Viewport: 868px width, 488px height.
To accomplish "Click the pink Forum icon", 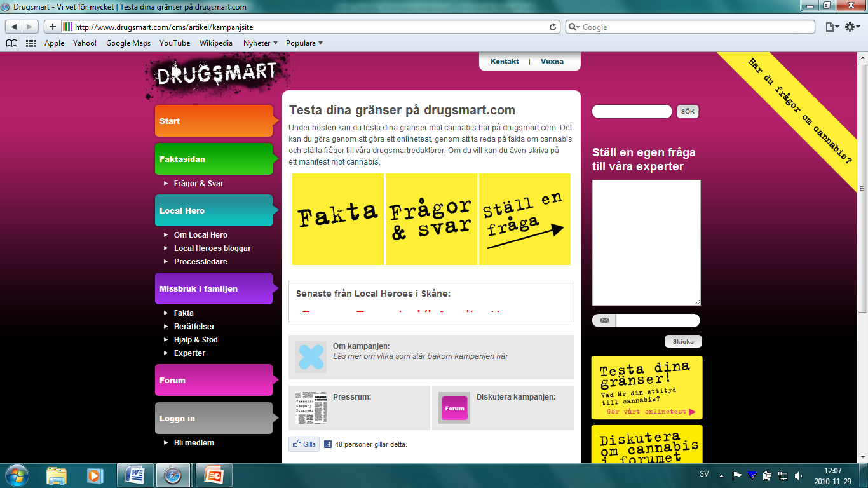I will click(454, 408).
